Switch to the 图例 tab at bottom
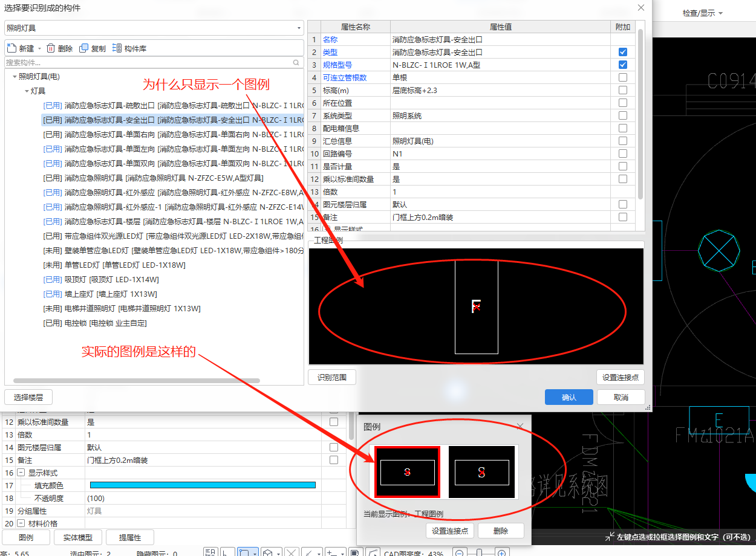Image resolution: width=756 pixels, height=556 pixels. coord(26,537)
